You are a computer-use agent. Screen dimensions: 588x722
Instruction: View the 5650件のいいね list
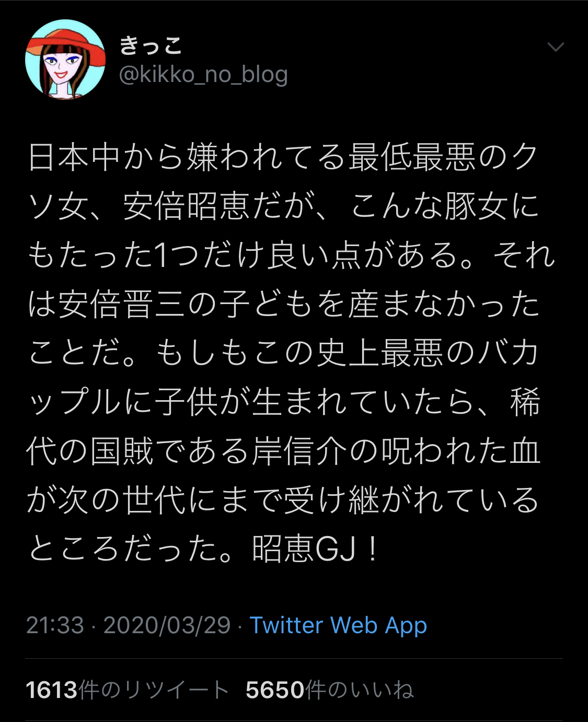[329, 690]
